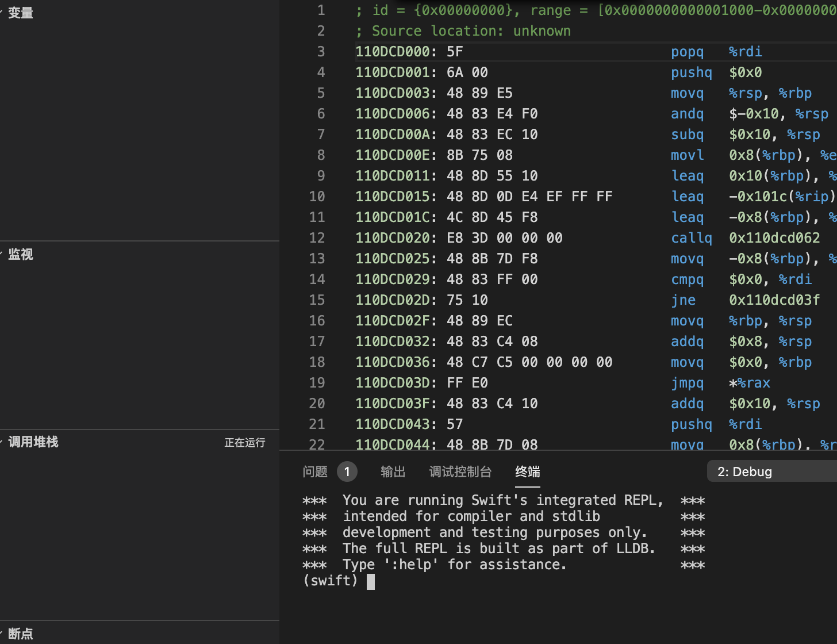Click the address 110DCD000 on line 3
The width and height of the screenshot is (837, 644).
pos(393,51)
